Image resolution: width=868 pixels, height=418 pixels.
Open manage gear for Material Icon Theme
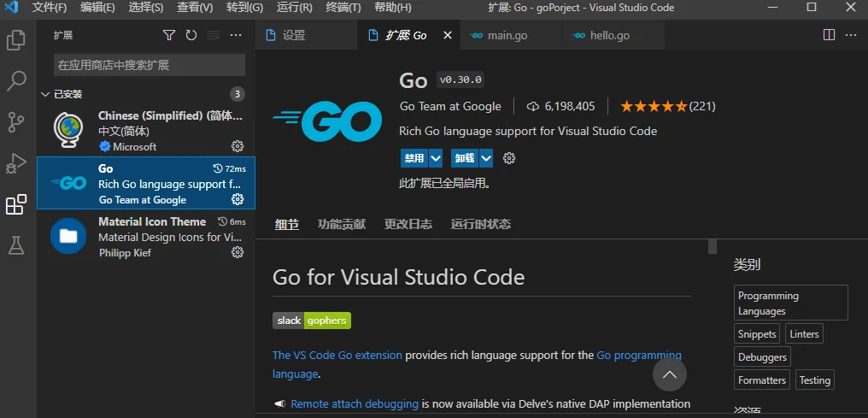238,252
